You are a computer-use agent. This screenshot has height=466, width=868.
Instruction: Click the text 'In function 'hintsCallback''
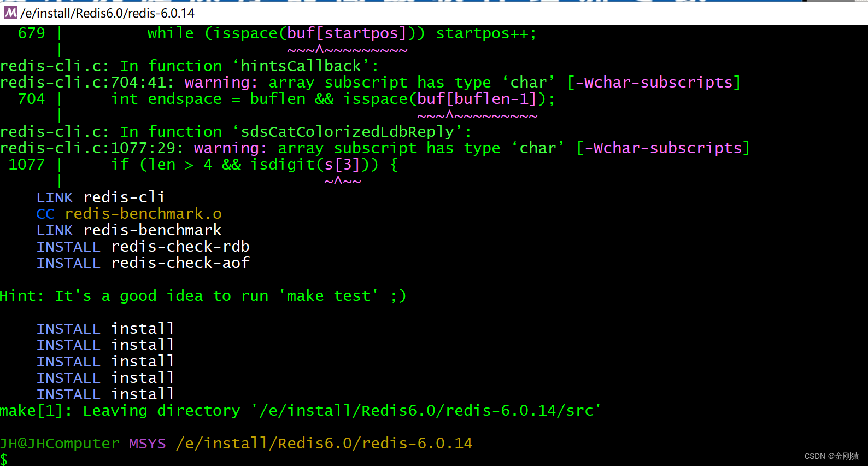[x=250, y=66]
